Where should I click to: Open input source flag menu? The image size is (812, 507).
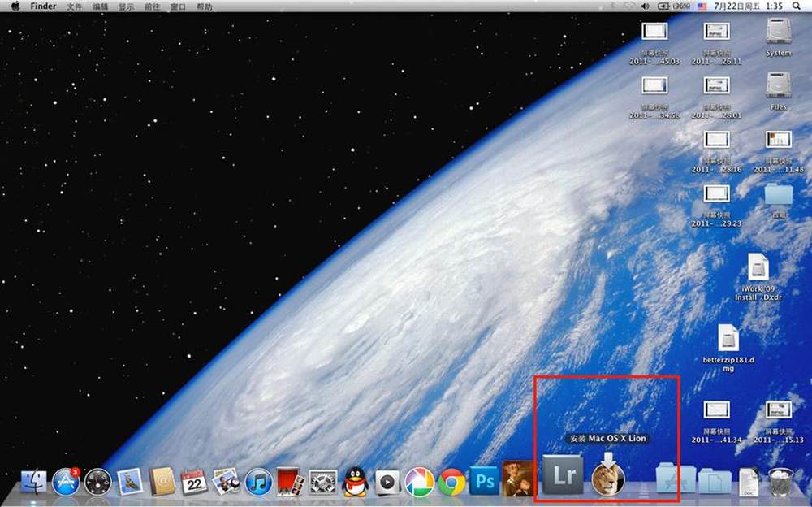[x=702, y=6]
